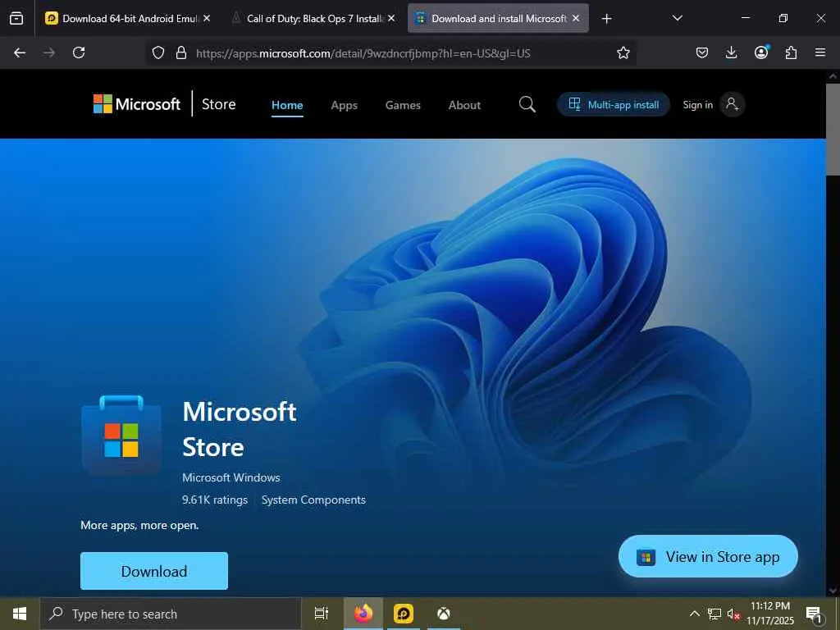Close the Download and install Microsoft tab
This screenshot has width=840, height=630.
click(x=576, y=18)
